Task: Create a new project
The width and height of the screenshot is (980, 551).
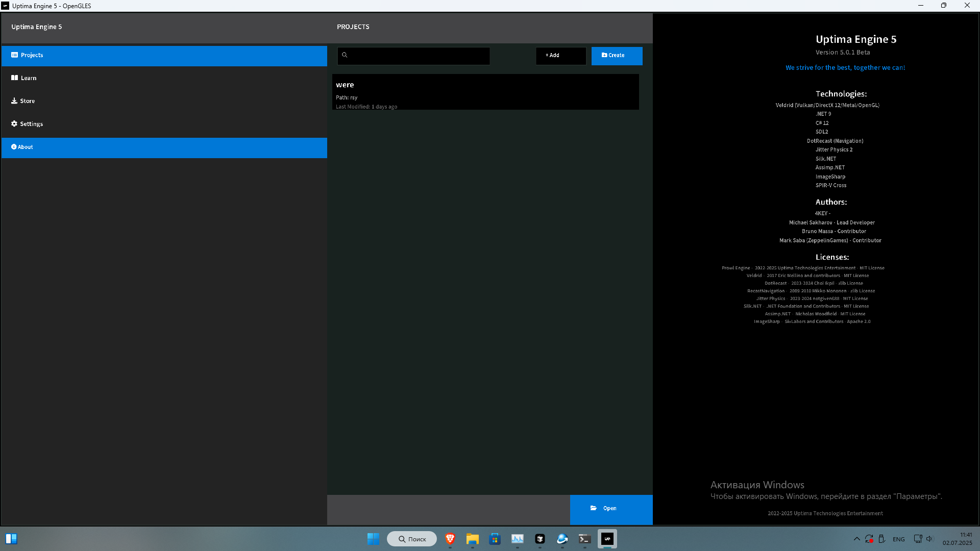Action: click(617, 56)
